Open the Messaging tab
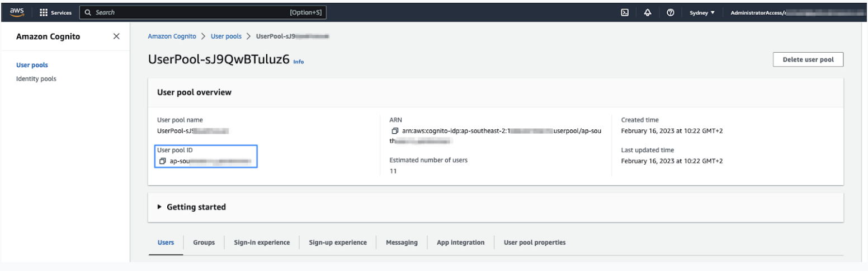Screen dimensions: 868x271 click(x=402, y=242)
